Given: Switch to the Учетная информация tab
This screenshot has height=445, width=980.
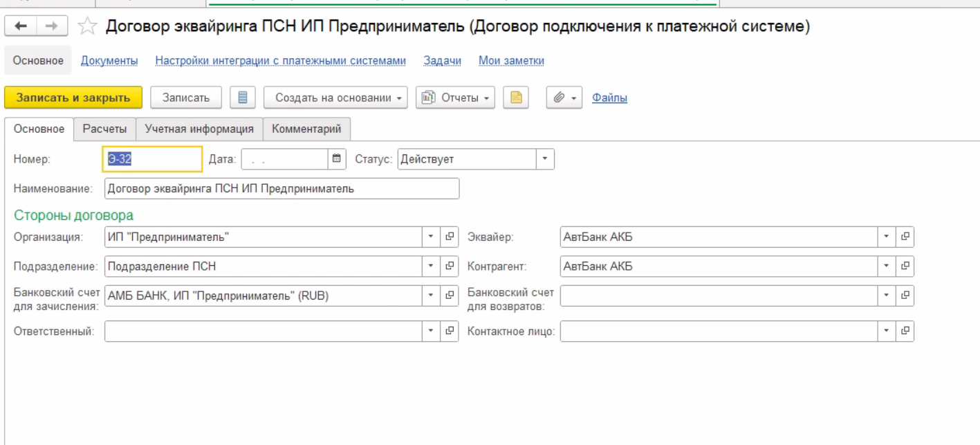Looking at the screenshot, I should [x=199, y=129].
